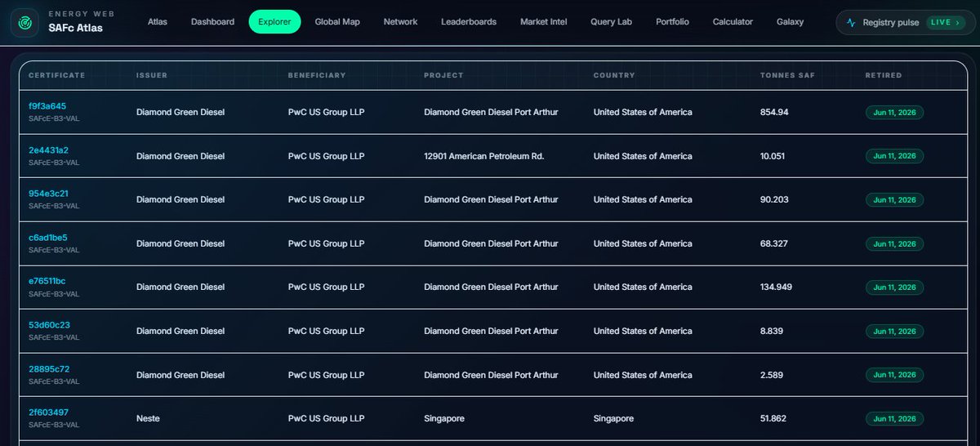Click the Registry pulse button

click(x=906, y=22)
